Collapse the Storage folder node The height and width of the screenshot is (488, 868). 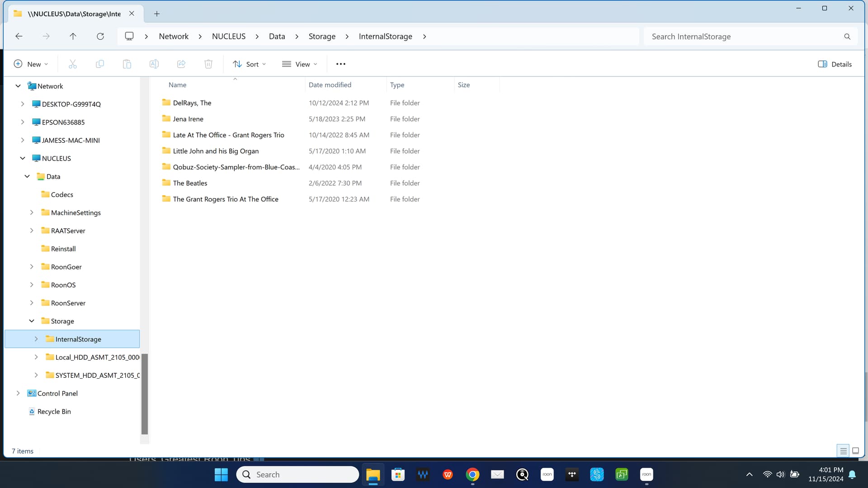(x=32, y=321)
